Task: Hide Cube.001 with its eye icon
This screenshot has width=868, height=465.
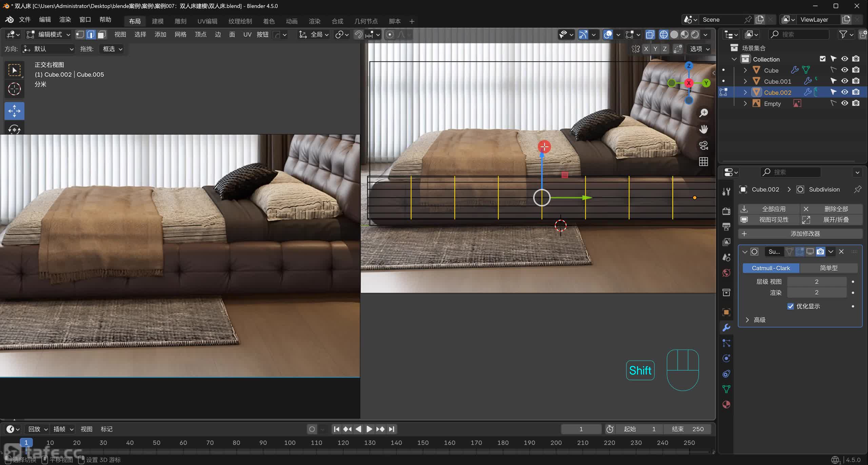Action: point(845,81)
